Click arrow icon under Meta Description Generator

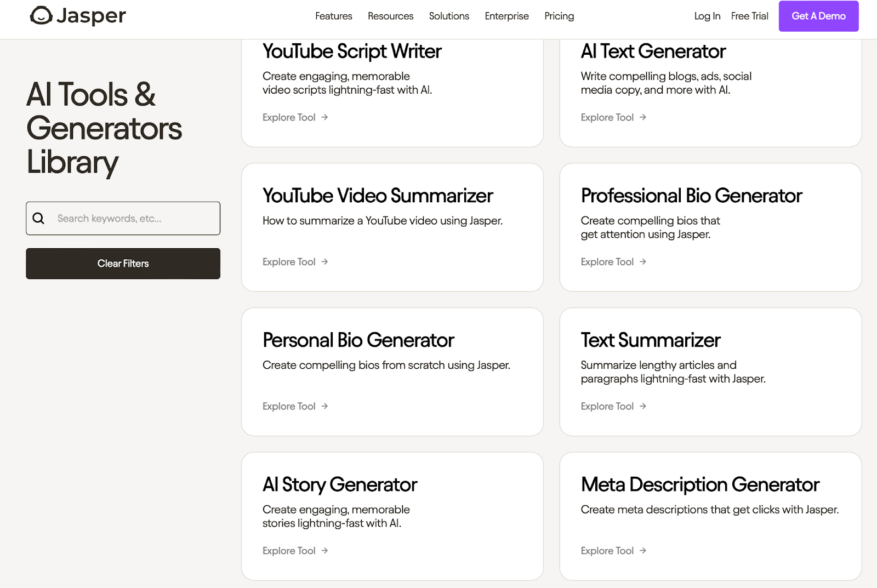[x=643, y=551]
